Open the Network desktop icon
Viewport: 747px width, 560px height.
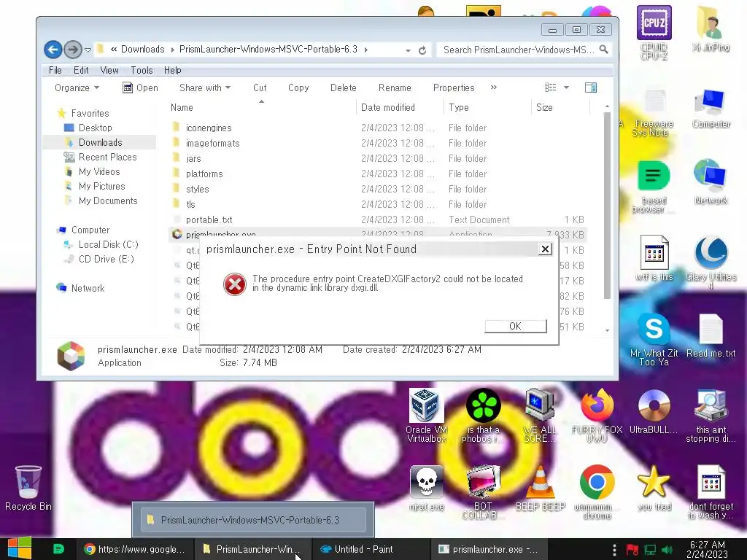(711, 182)
